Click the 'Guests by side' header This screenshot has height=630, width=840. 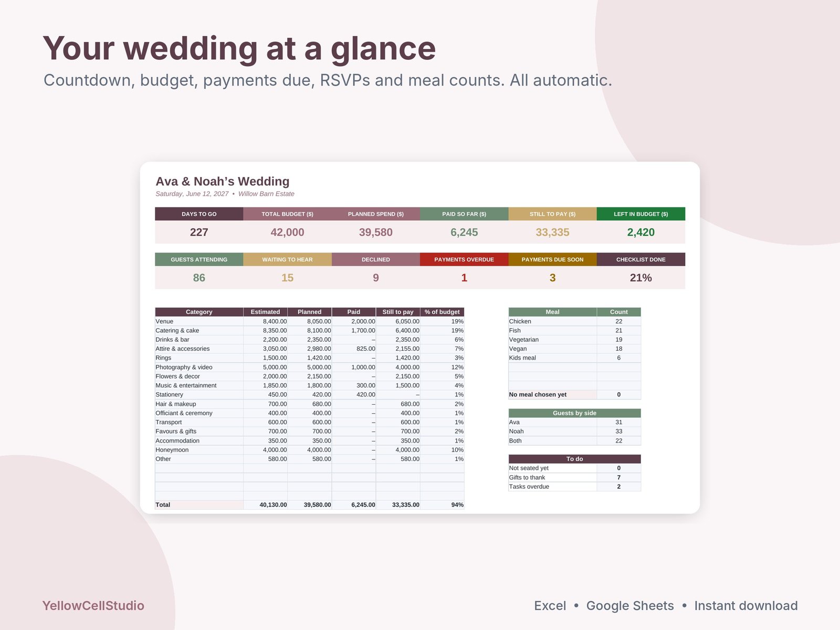click(x=574, y=413)
